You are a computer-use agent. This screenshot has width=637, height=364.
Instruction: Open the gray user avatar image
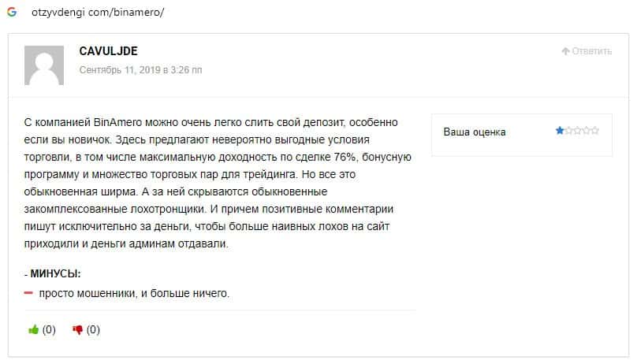point(44,65)
